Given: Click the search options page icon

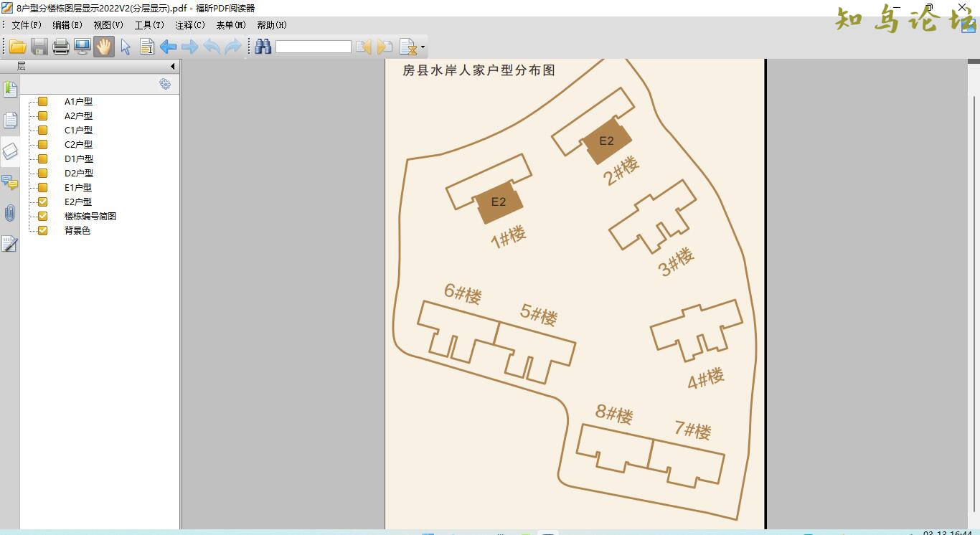Looking at the screenshot, I should click(407, 47).
